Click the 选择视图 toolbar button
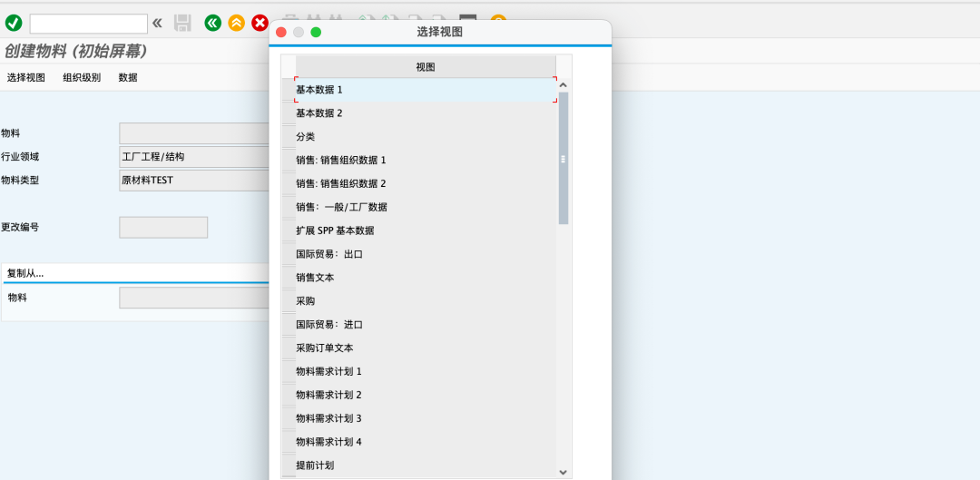This screenshot has width=980, height=480. point(26,78)
